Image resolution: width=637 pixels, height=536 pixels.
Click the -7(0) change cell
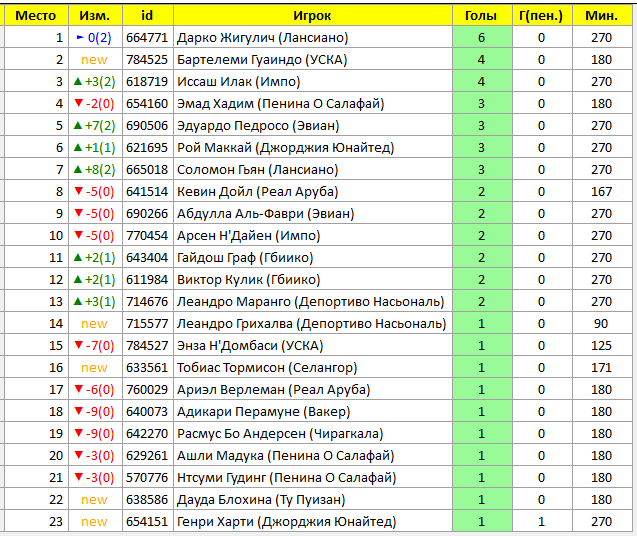(x=95, y=345)
